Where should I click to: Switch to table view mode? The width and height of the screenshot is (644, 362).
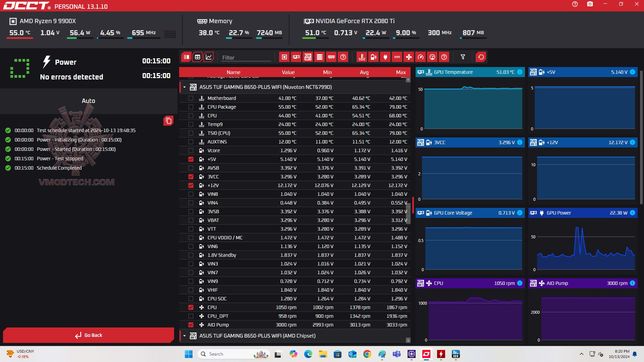[198, 57]
